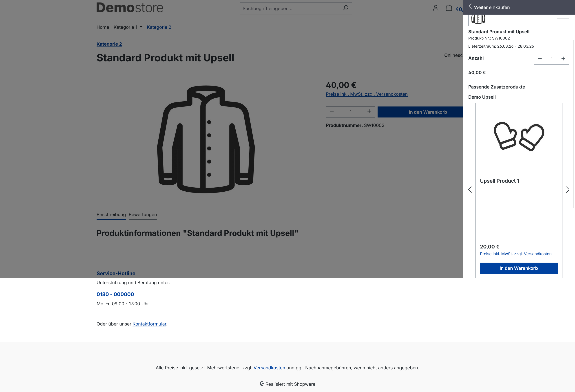Click the minus icon beside the product quantity

332,112
